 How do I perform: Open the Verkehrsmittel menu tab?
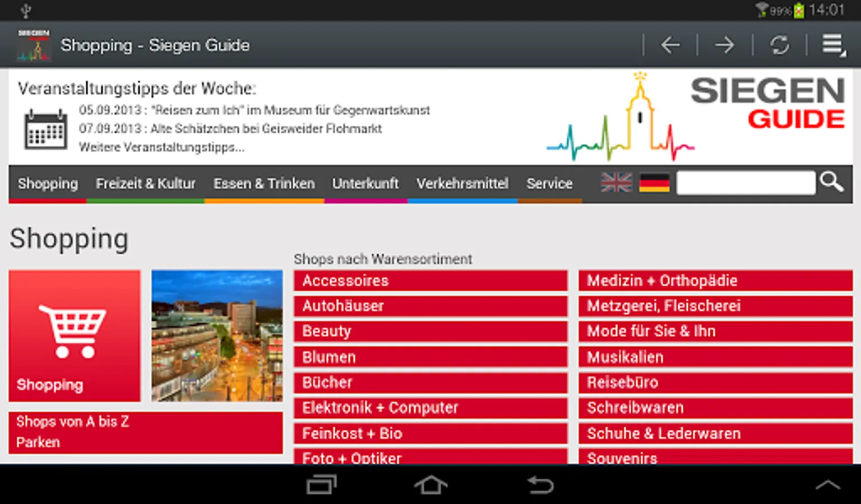[462, 184]
